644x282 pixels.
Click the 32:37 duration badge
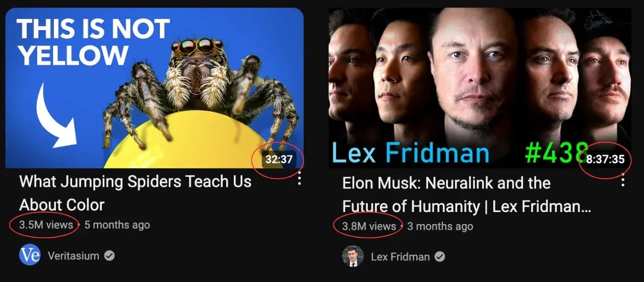[x=279, y=160]
